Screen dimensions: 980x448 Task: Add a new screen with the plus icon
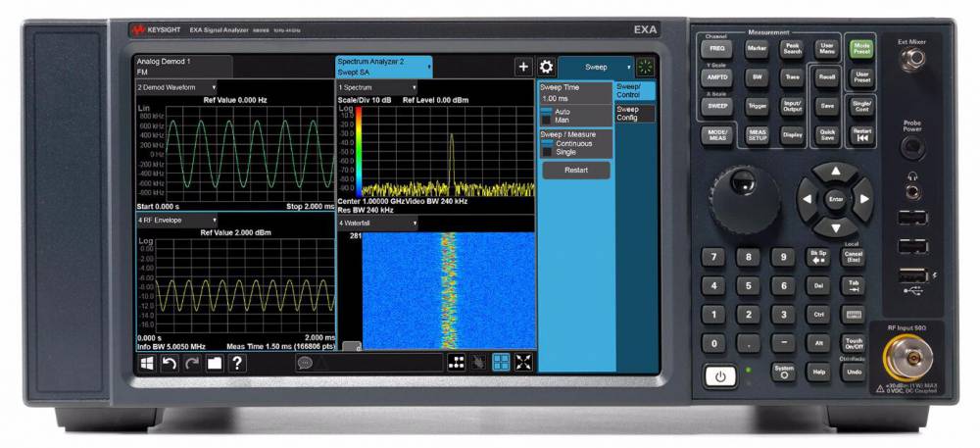click(x=523, y=67)
